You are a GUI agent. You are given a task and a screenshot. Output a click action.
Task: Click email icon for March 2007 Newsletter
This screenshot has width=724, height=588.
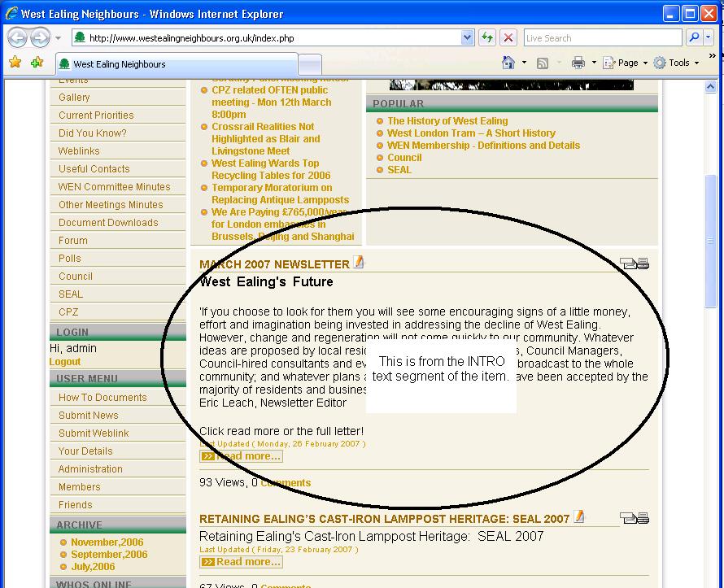(x=628, y=264)
